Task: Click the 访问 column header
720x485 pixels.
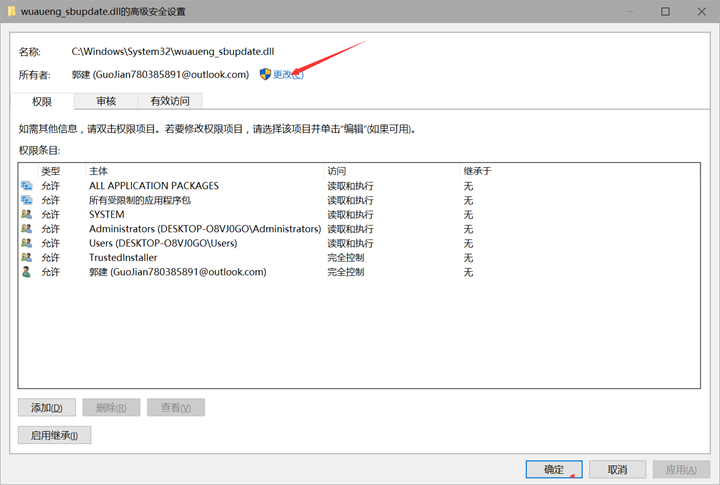Action: pos(337,171)
